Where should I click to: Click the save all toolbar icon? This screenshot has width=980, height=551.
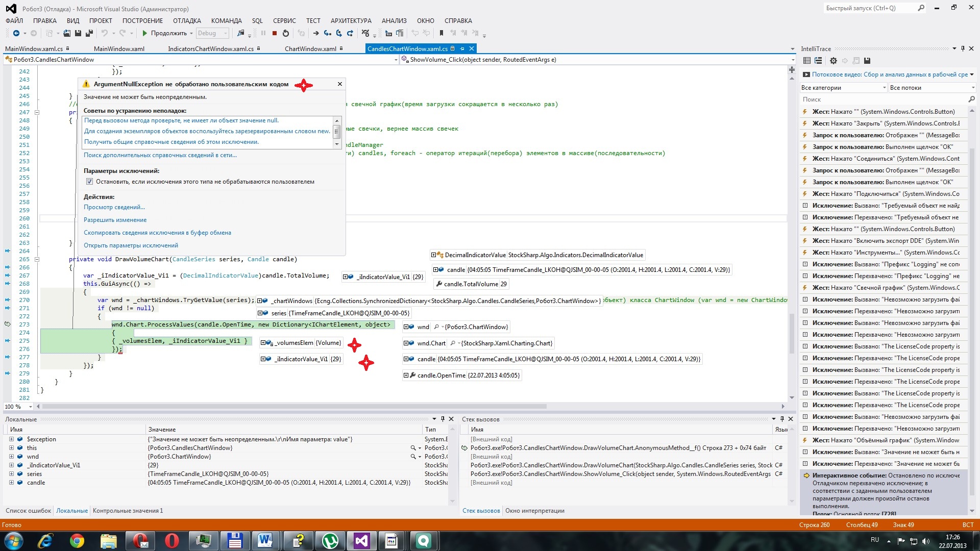pos(89,33)
